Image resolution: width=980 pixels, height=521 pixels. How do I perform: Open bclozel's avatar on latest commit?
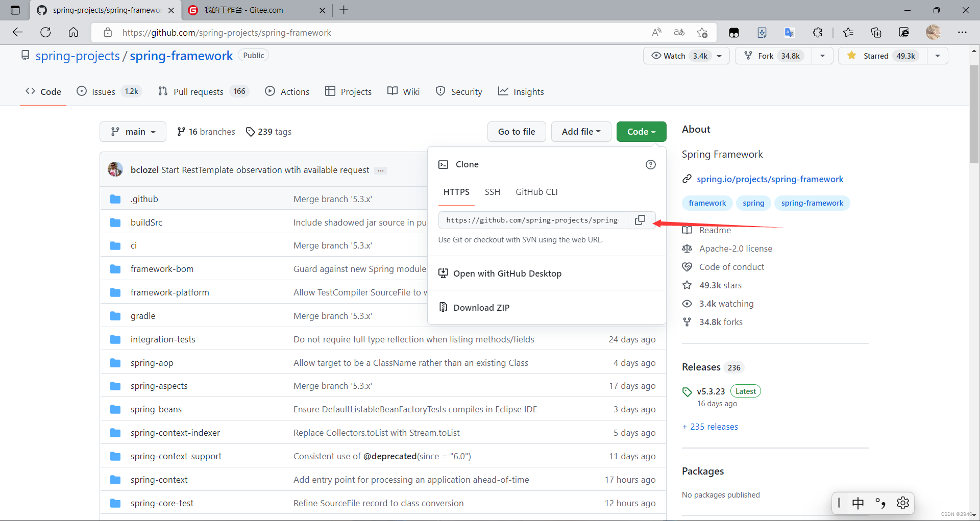pyautogui.click(x=115, y=169)
